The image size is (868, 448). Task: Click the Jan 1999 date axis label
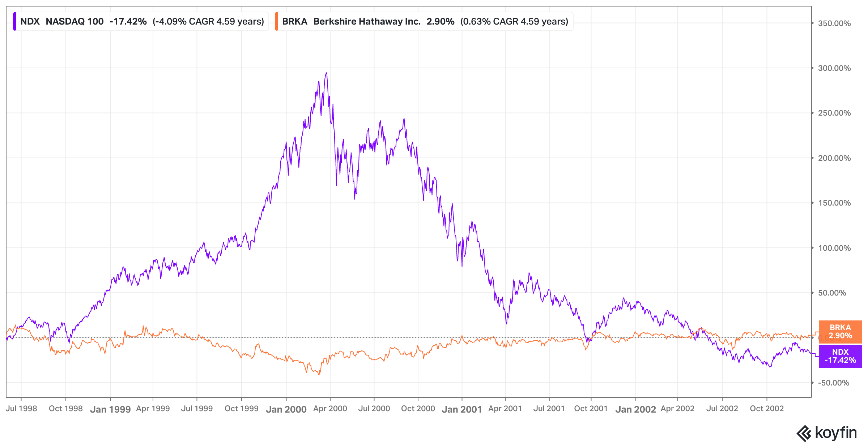110,409
